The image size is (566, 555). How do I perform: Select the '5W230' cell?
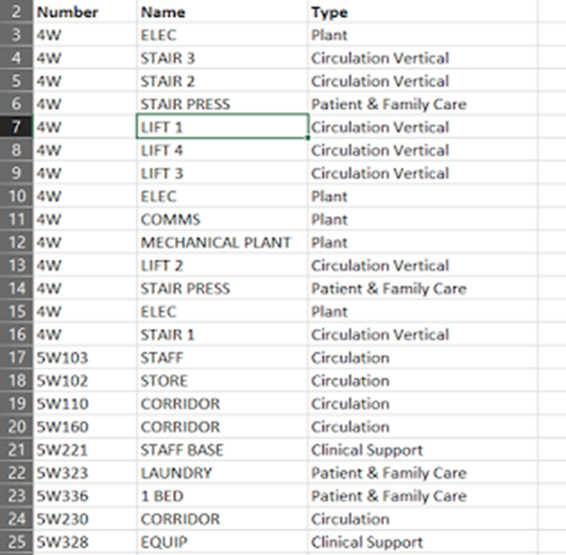(85, 519)
